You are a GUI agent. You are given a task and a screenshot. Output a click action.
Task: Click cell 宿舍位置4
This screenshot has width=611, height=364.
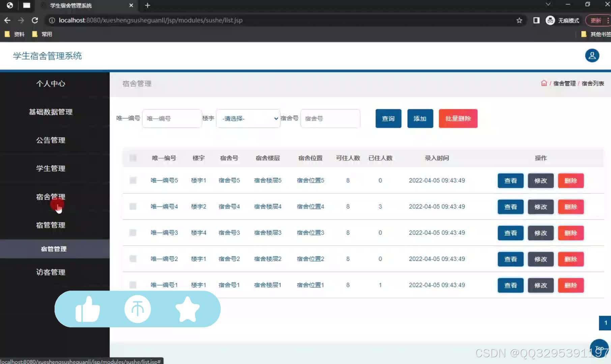coord(310,206)
